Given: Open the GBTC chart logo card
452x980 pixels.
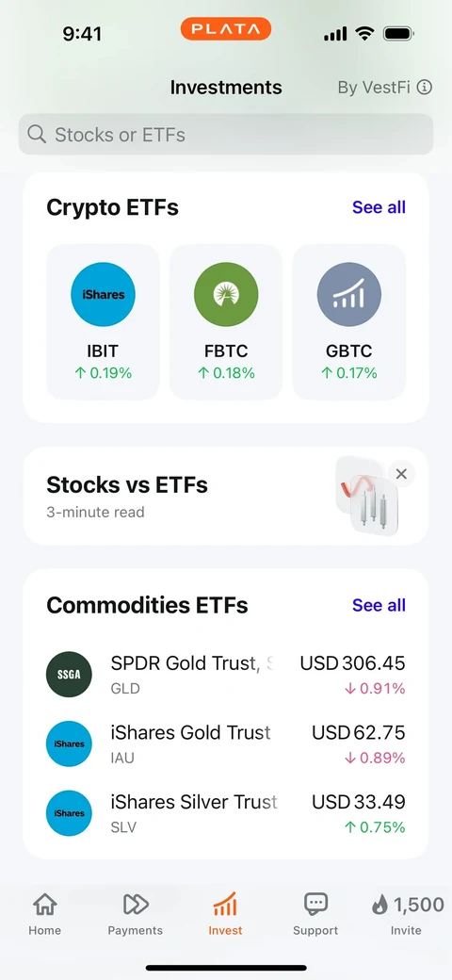Looking at the screenshot, I should pyautogui.click(x=349, y=322).
